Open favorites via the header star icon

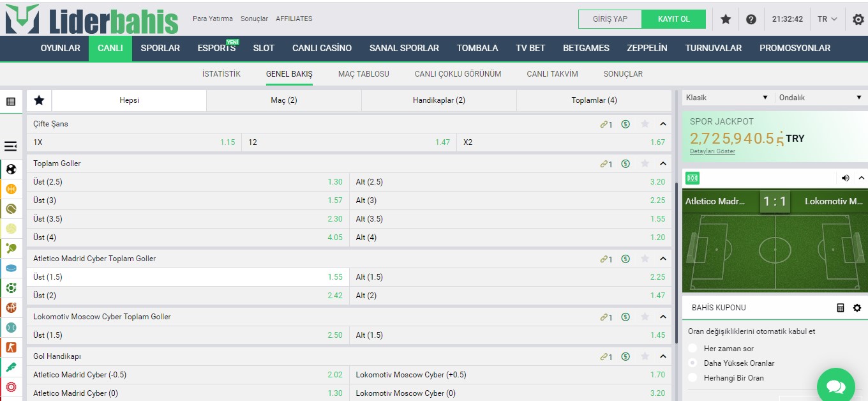(x=726, y=19)
